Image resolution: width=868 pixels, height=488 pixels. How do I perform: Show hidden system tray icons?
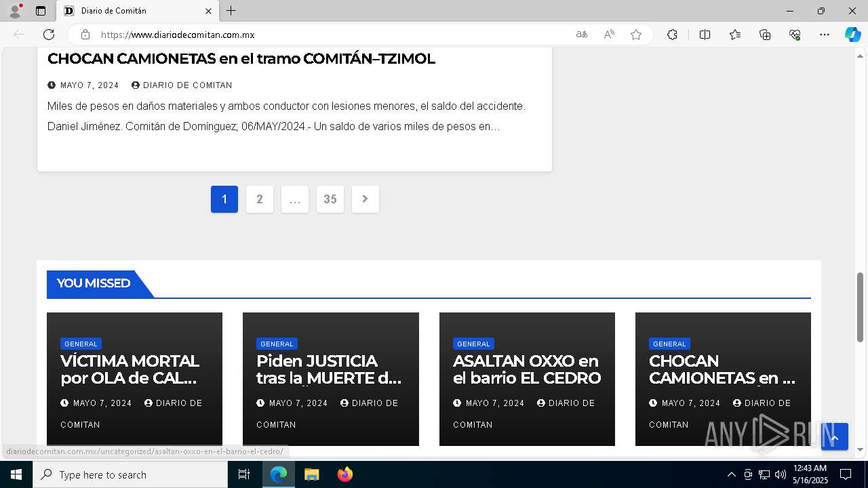coord(731,474)
